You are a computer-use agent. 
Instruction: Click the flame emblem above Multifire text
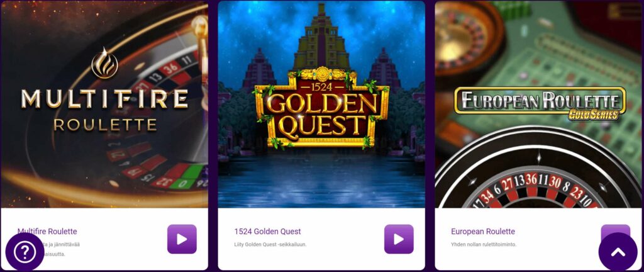click(104, 63)
